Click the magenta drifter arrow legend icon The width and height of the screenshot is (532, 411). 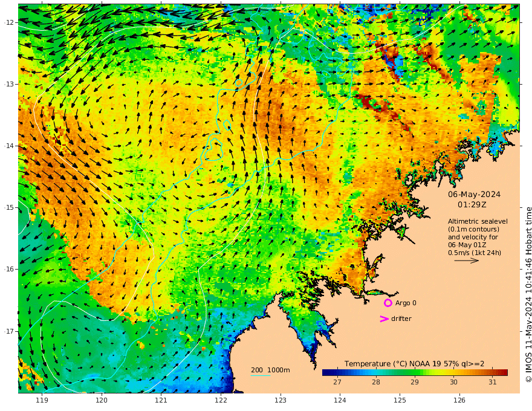384,319
